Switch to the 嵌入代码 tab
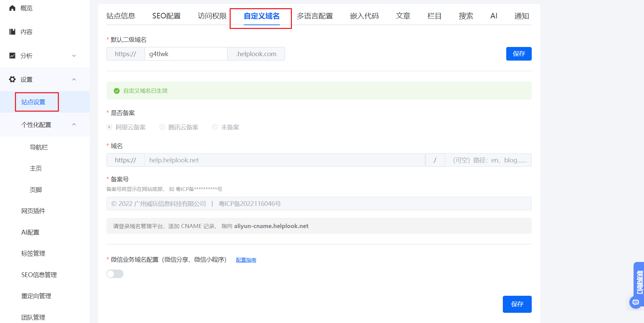This screenshot has width=644, height=323. click(364, 16)
